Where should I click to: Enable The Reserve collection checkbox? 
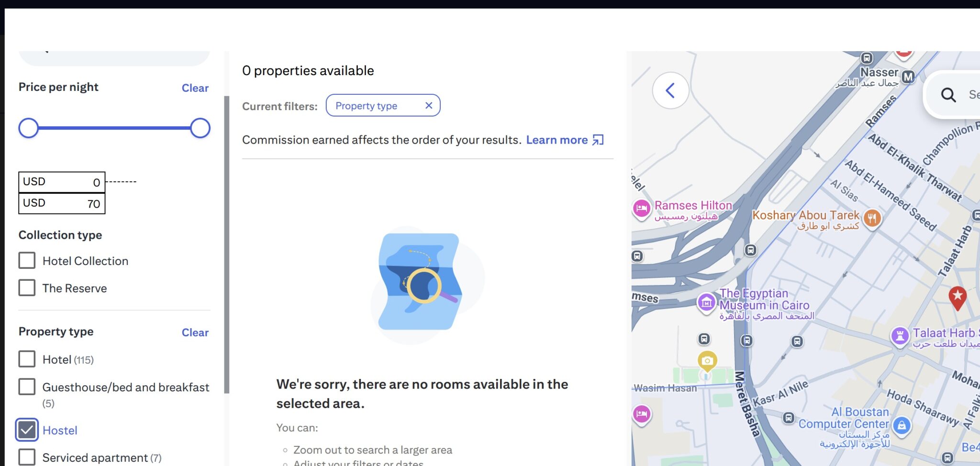[x=27, y=288]
